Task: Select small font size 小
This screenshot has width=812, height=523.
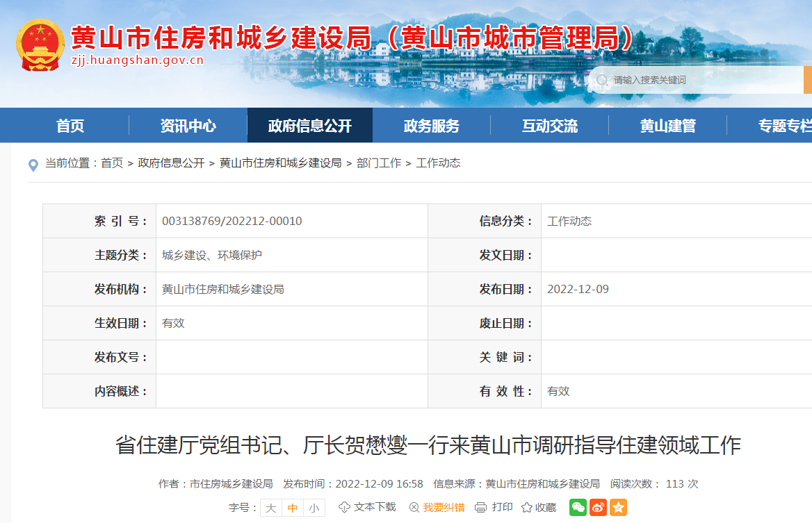Action: (x=314, y=508)
